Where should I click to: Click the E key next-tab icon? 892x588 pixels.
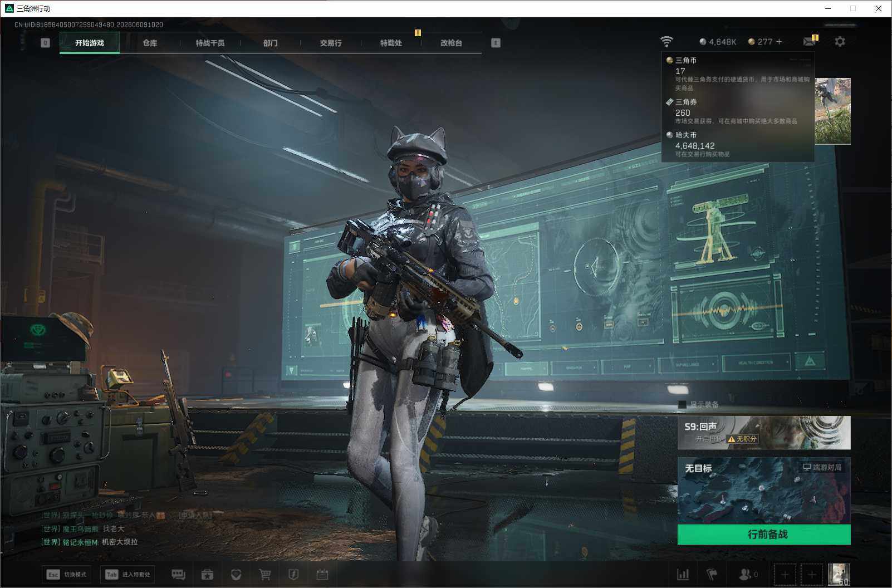(496, 43)
